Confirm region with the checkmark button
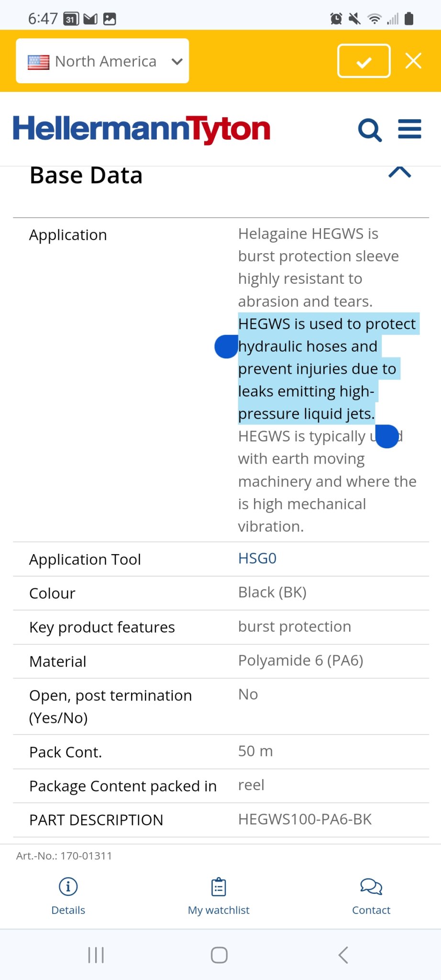The width and height of the screenshot is (441, 980). pos(364,61)
